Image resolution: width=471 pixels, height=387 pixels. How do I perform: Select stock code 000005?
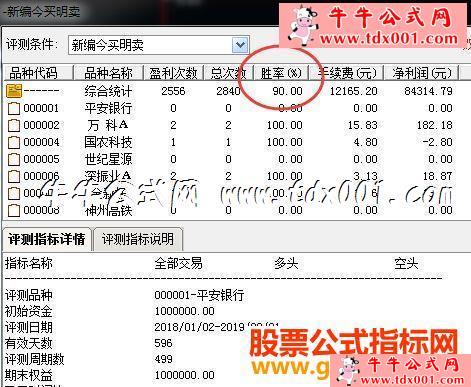click(x=41, y=159)
